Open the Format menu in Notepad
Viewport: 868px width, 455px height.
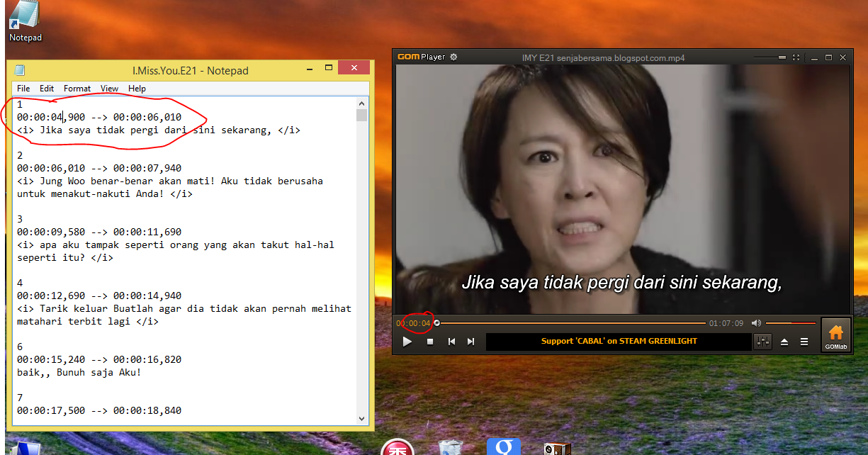(77, 89)
